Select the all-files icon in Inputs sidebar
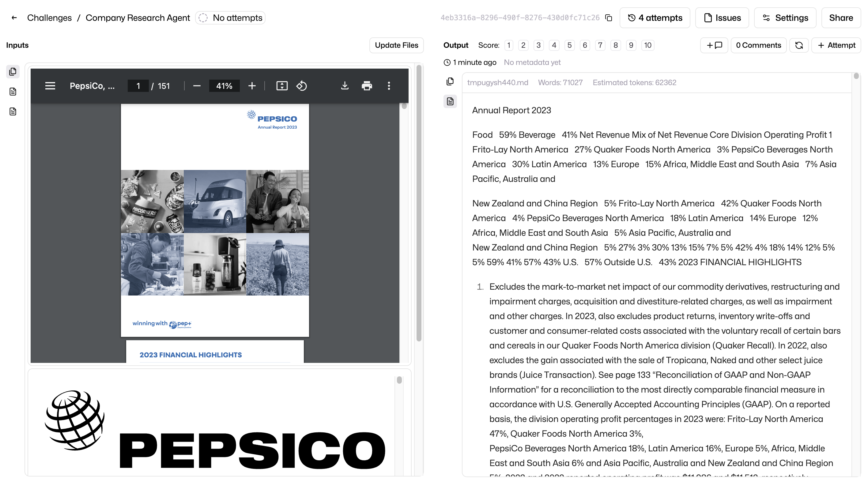 13,71
